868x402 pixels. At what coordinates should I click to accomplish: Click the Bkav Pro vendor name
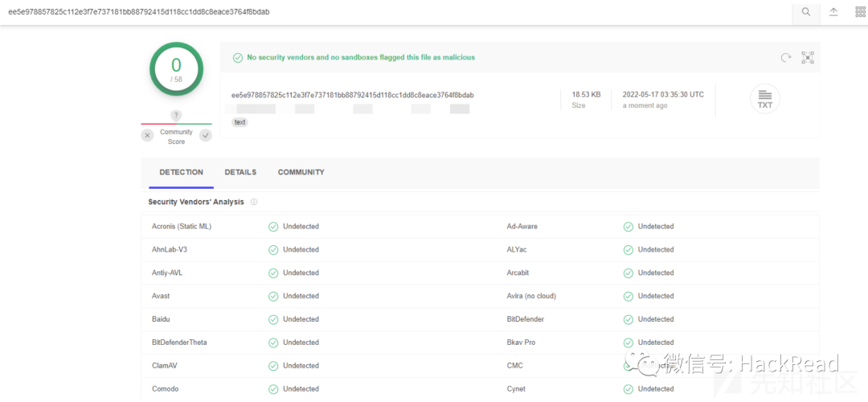coord(521,343)
